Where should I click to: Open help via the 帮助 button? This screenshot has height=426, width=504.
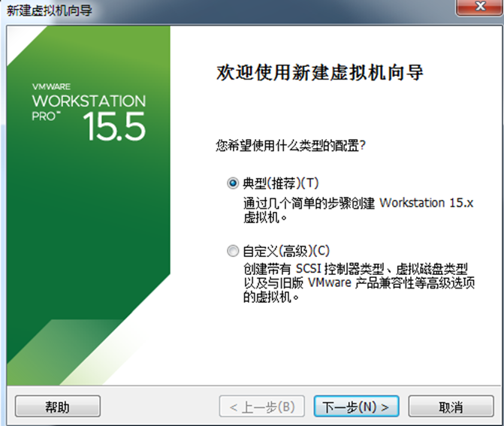pos(58,406)
